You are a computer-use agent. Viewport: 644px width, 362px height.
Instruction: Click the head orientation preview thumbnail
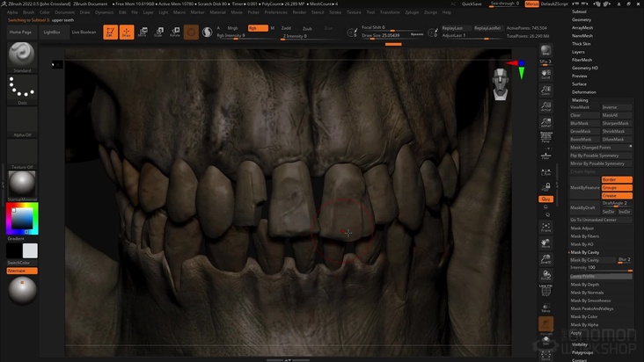point(501,85)
